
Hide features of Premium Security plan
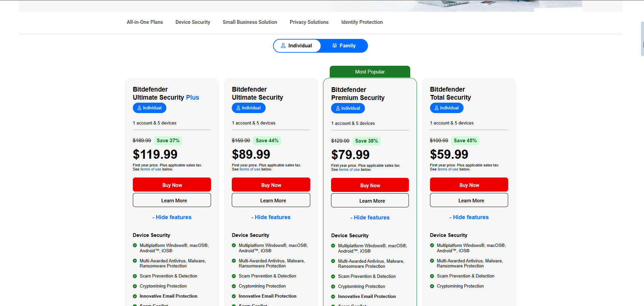pyautogui.click(x=370, y=217)
